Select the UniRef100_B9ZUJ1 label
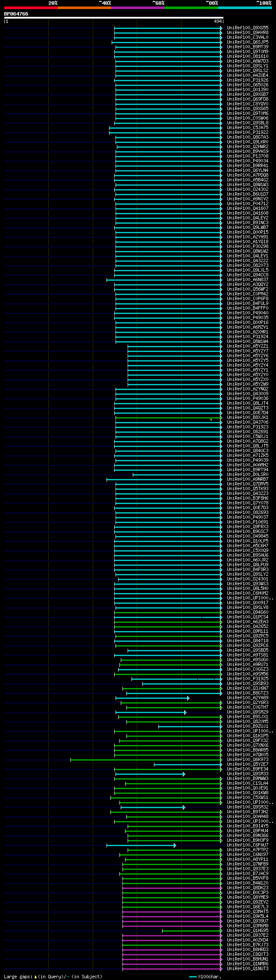 tap(248, 726)
